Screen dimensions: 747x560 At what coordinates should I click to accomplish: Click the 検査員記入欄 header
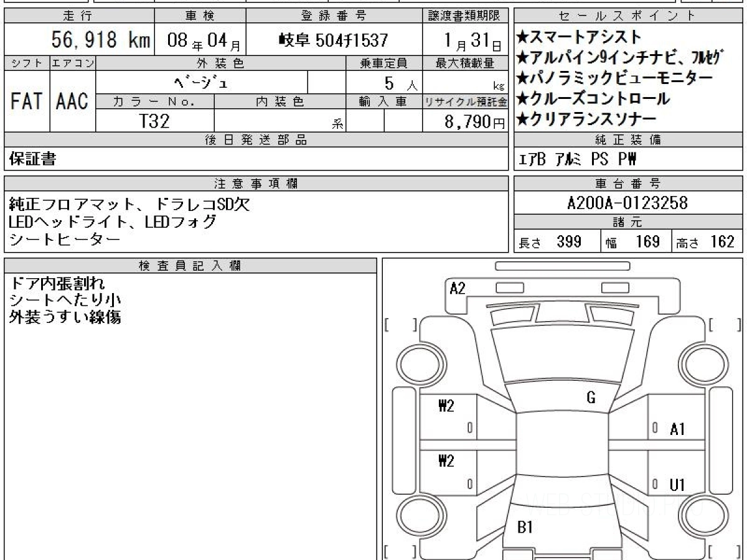190,265
